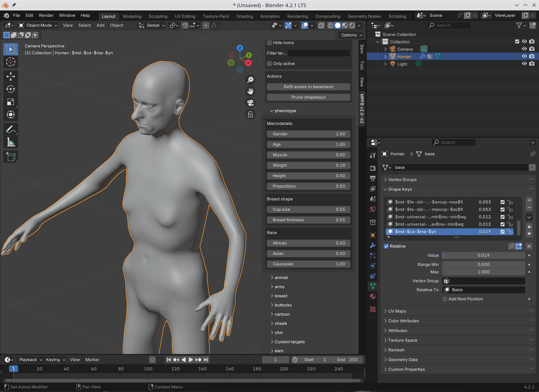Enable Add Rest Position checkbox
539x392 pixels.
445,299
